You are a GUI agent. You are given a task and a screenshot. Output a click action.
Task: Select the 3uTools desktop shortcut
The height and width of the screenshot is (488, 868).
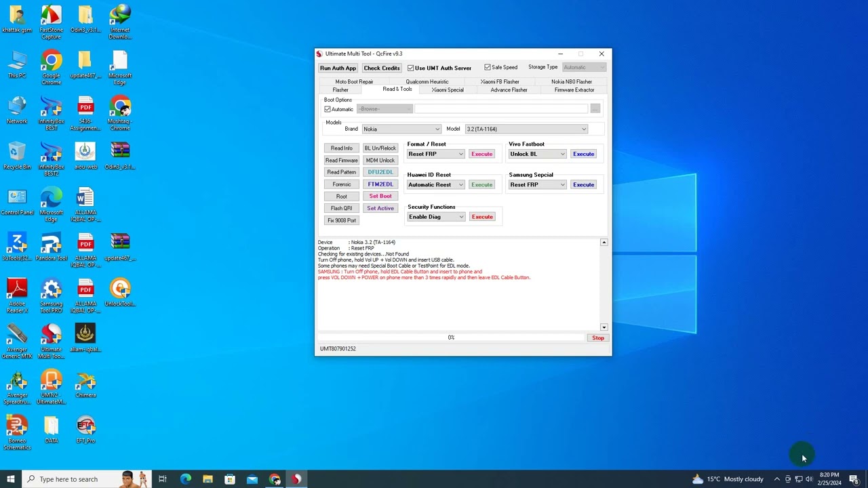coord(17,247)
